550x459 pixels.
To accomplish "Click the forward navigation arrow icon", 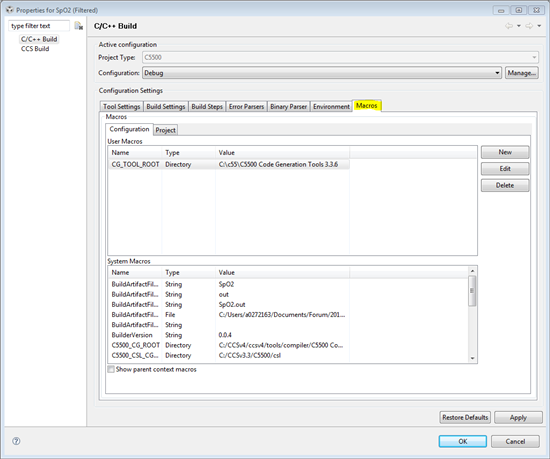I will pos(529,26).
